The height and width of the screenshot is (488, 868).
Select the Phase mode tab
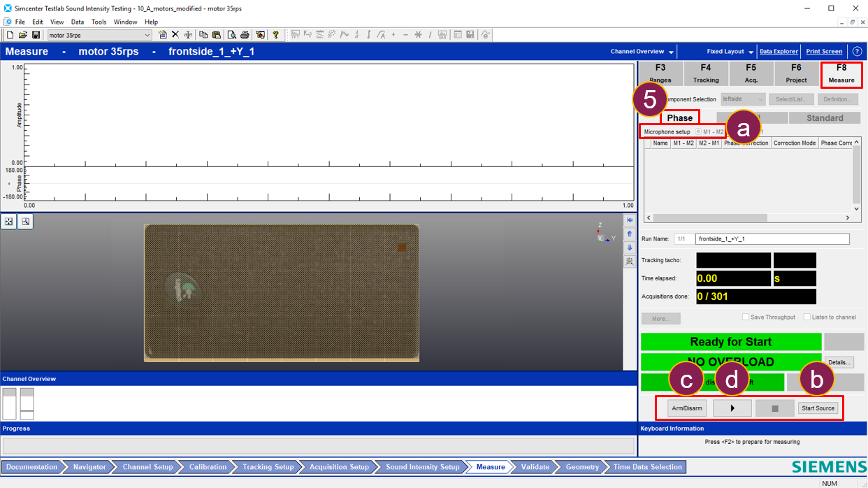click(x=679, y=117)
